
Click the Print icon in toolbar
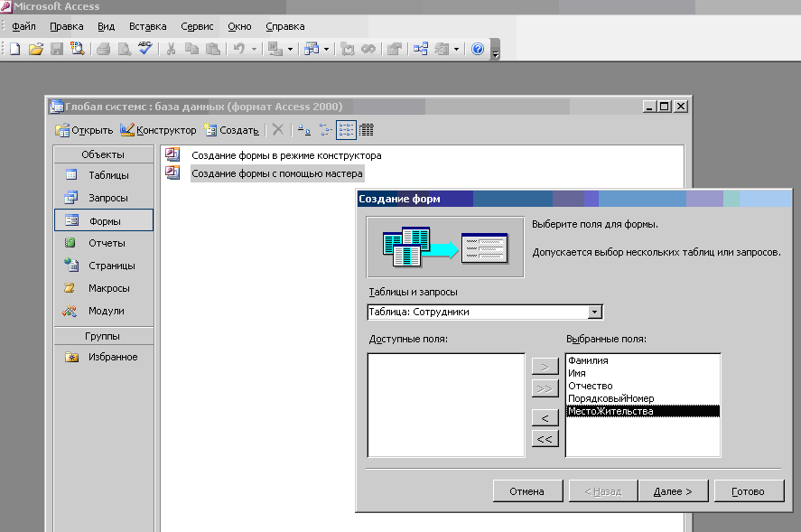(x=104, y=49)
